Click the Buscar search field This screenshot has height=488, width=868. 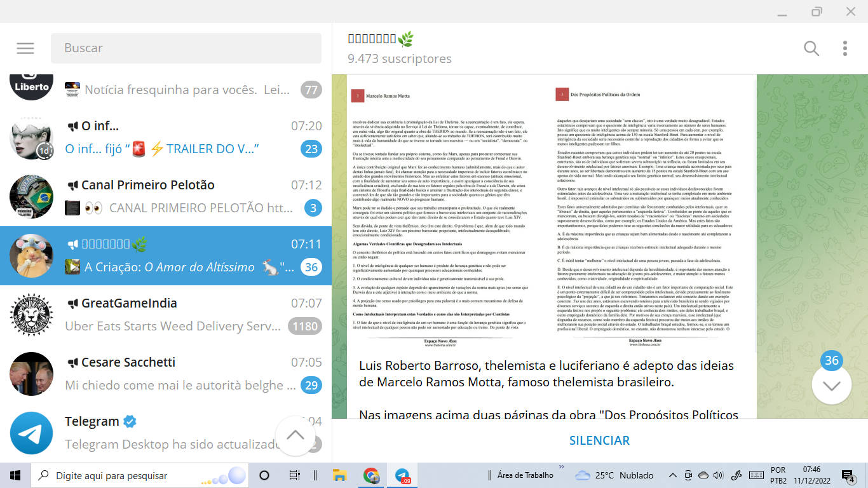tap(186, 48)
